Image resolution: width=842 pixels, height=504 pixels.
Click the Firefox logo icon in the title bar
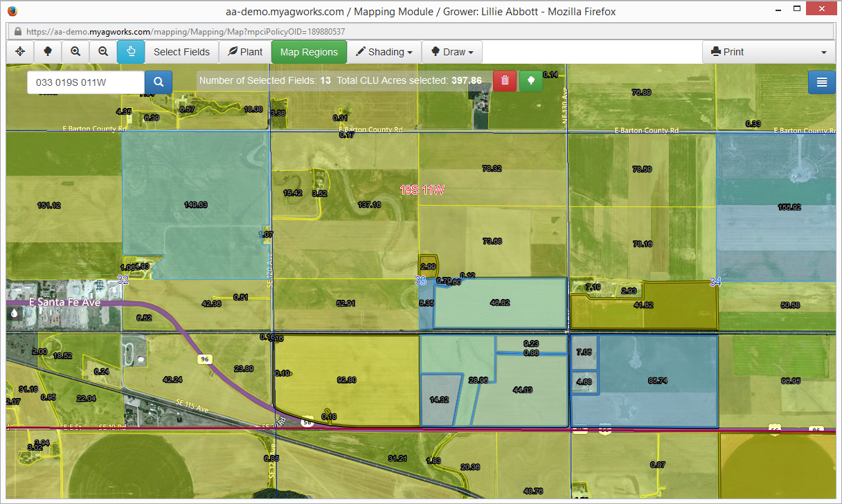point(12,11)
